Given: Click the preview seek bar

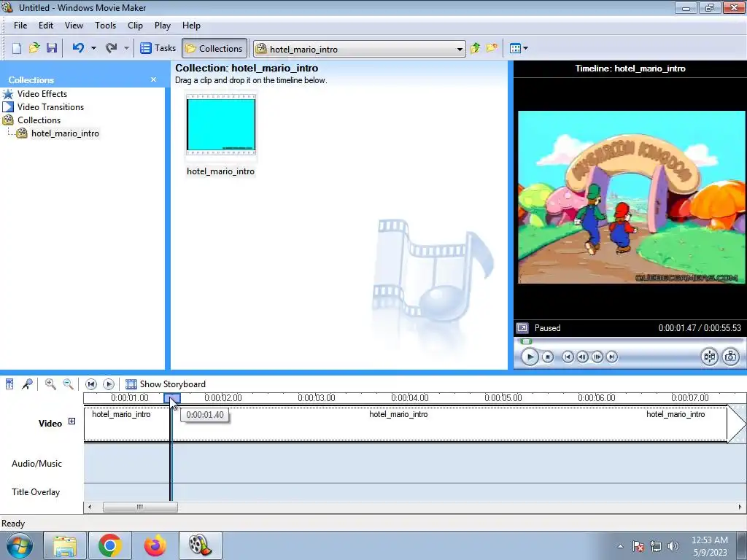Looking at the screenshot, I should (630, 341).
